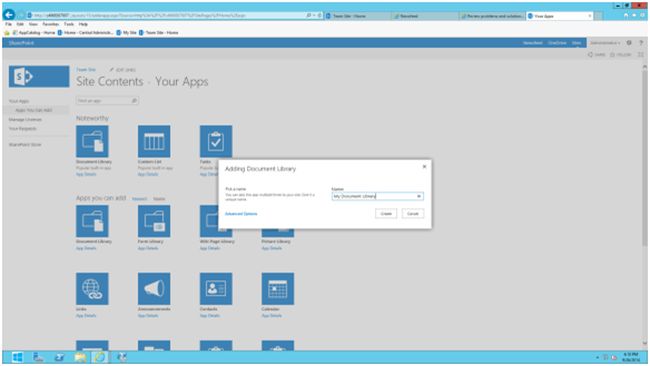Open App Details under Calendar
Image resolution: width=650 pixels, height=366 pixels.
pyautogui.click(x=272, y=315)
